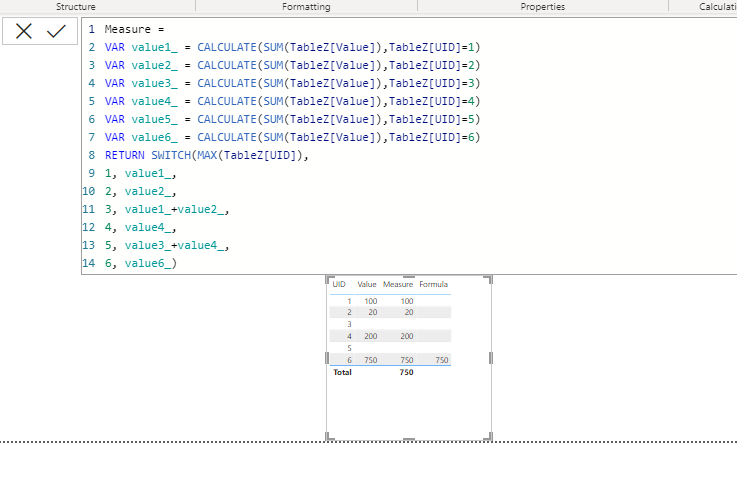Click Measure cell 100 in row 1

coord(407,301)
